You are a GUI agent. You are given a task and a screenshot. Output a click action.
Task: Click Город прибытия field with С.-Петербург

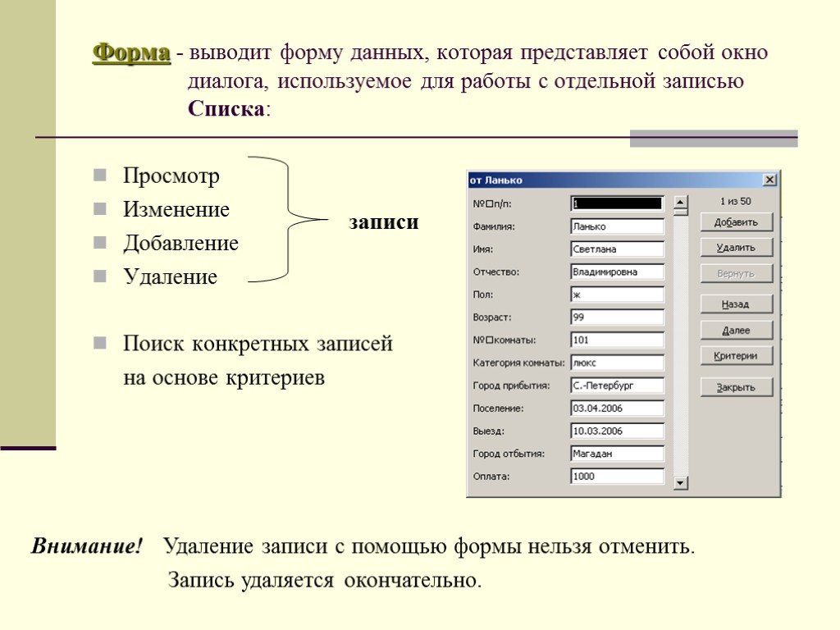617,386
